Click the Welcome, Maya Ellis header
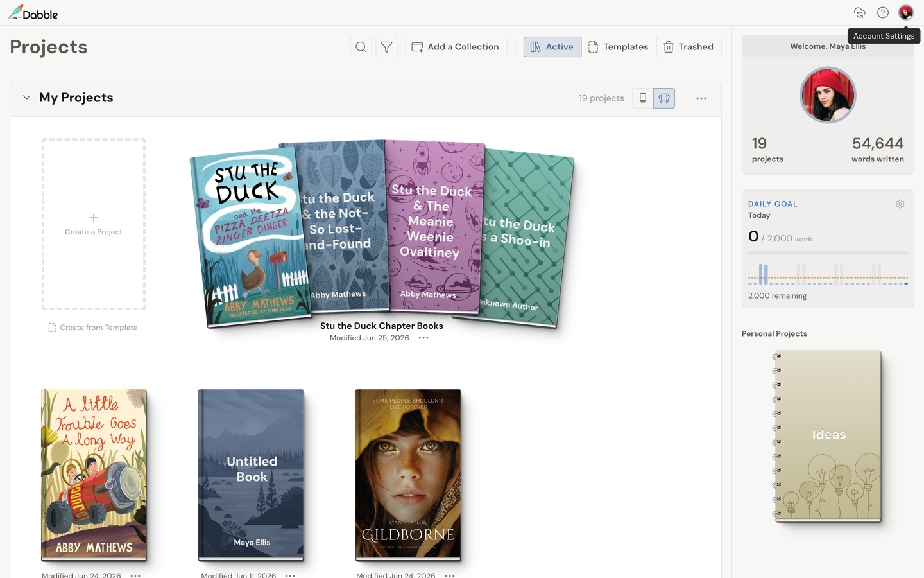Screen dimensions: 924x578 (828, 46)
